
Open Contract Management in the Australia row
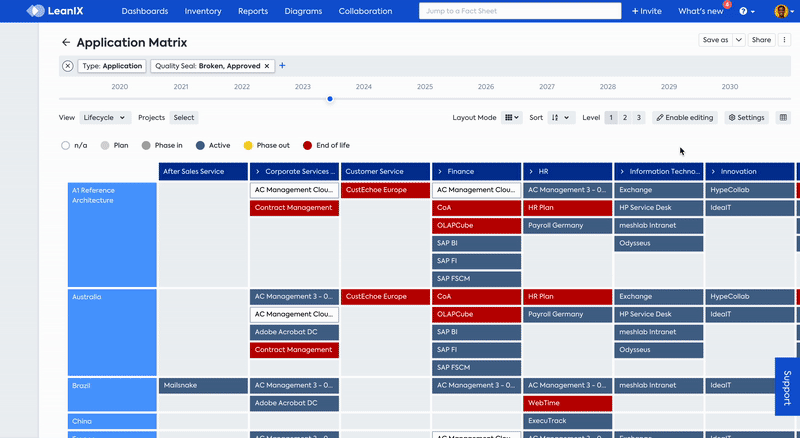[294, 350]
